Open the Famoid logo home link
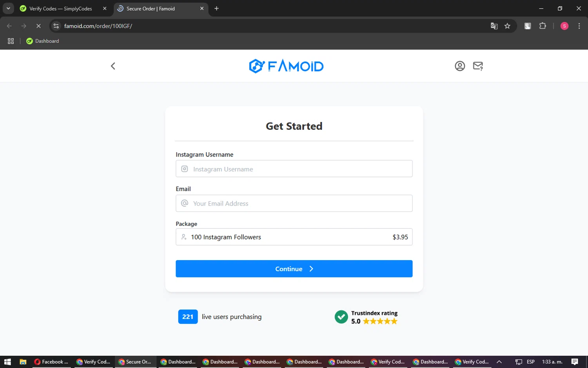This screenshot has width=588, height=368. point(286,66)
